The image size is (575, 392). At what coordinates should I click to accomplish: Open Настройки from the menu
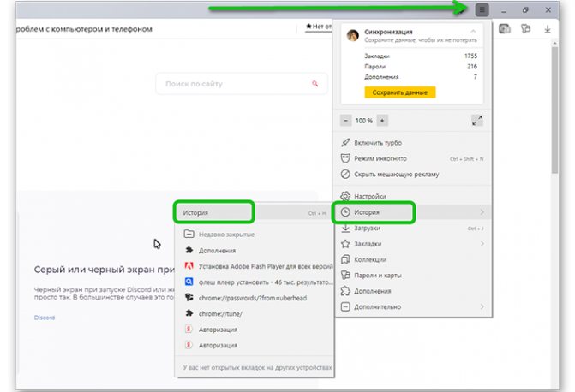[414, 196]
